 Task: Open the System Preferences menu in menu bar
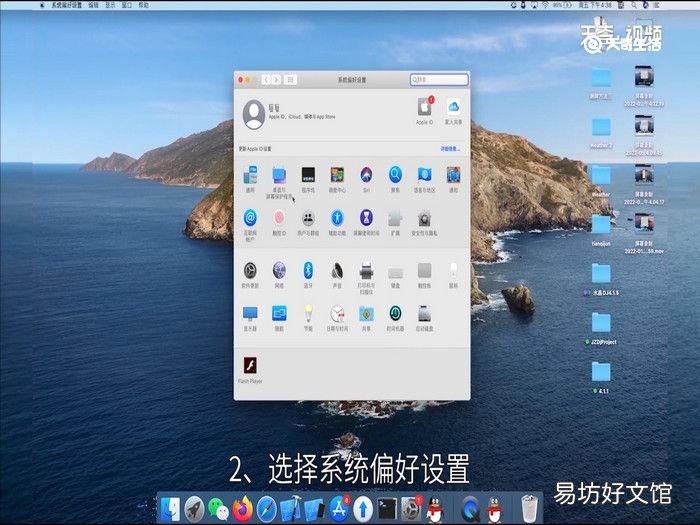(x=67, y=5)
